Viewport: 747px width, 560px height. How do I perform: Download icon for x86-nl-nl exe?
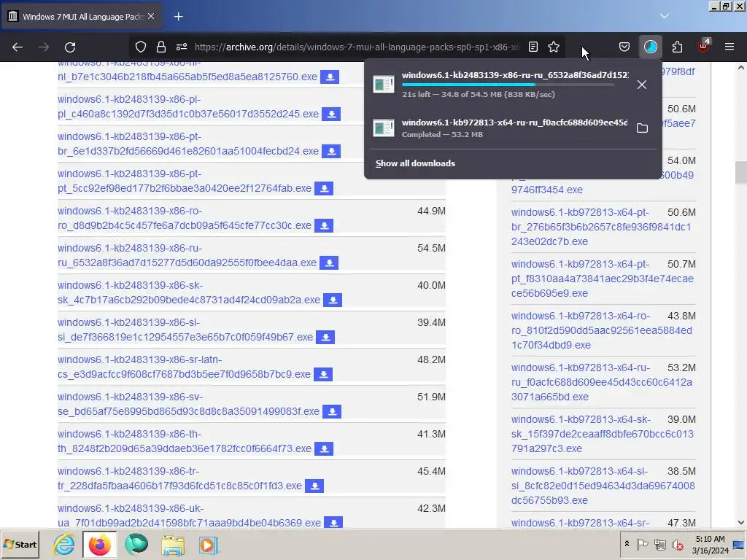pyautogui.click(x=330, y=77)
